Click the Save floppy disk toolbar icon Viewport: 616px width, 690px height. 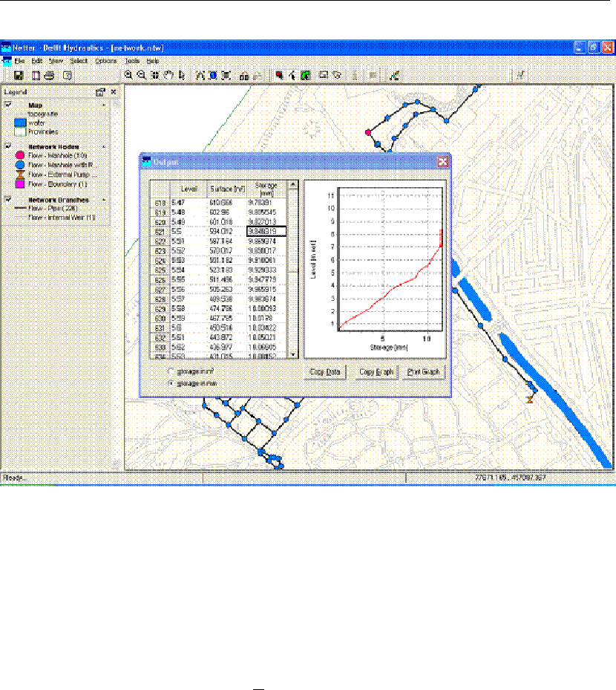tap(19, 76)
